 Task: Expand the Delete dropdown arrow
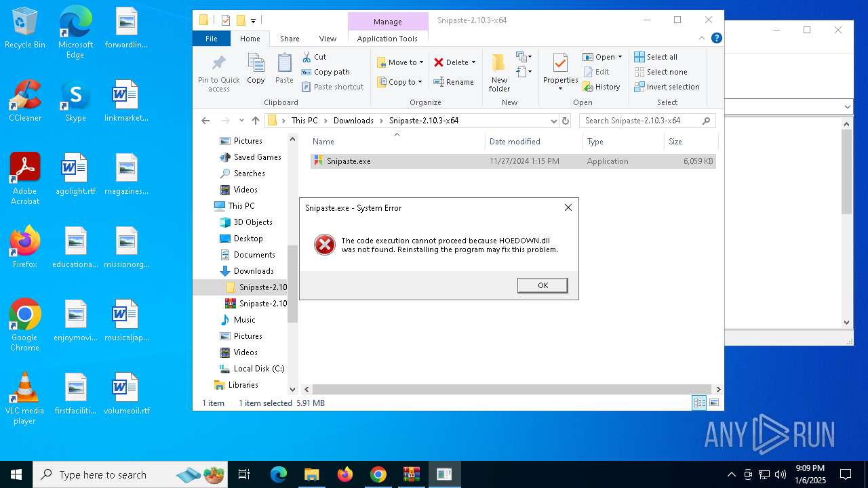click(473, 62)
